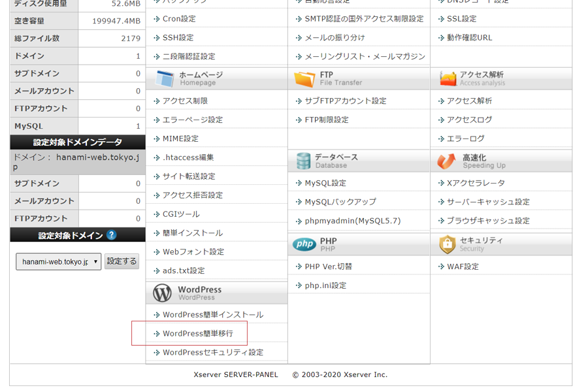The height and width of the screenshot is (388, 588).
Task: Click the 設定対象ドメインデータ header
Action: [78, 142]
